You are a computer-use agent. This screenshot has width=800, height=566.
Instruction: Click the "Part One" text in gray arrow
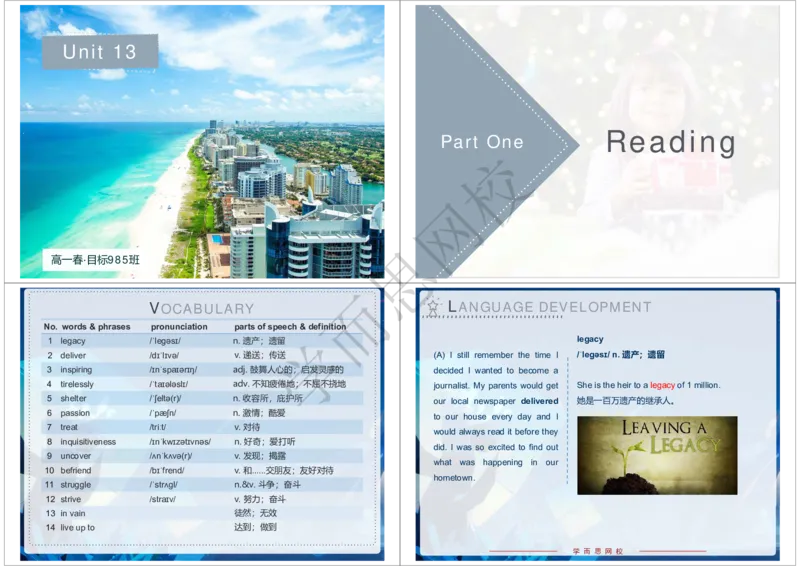click(482, 141)
